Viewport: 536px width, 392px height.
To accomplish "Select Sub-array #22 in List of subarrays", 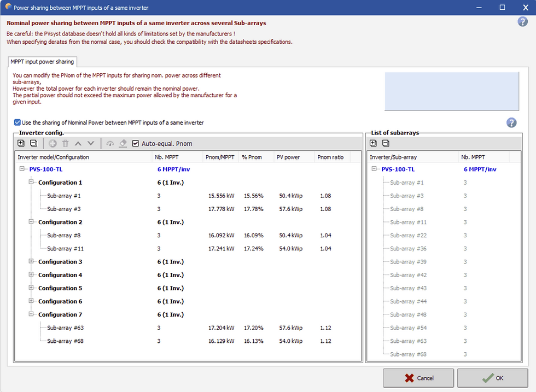I will (409, 236).
